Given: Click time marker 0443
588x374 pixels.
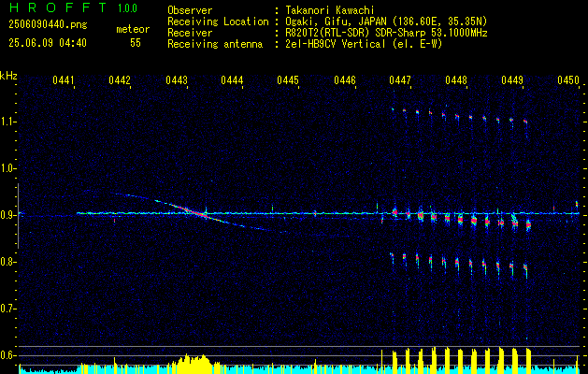Looking at the screenshot, I should (177, 79).
